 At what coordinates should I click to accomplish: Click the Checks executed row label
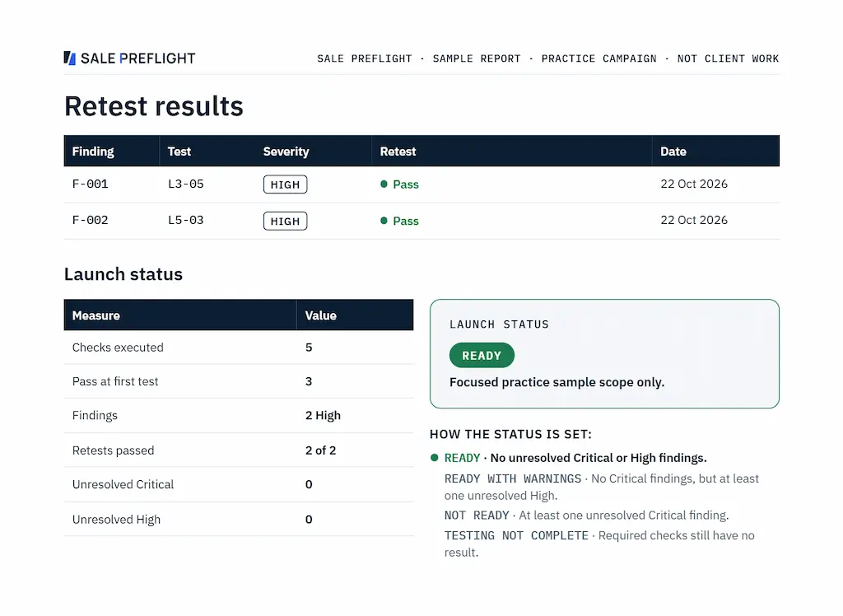(118, 348)
